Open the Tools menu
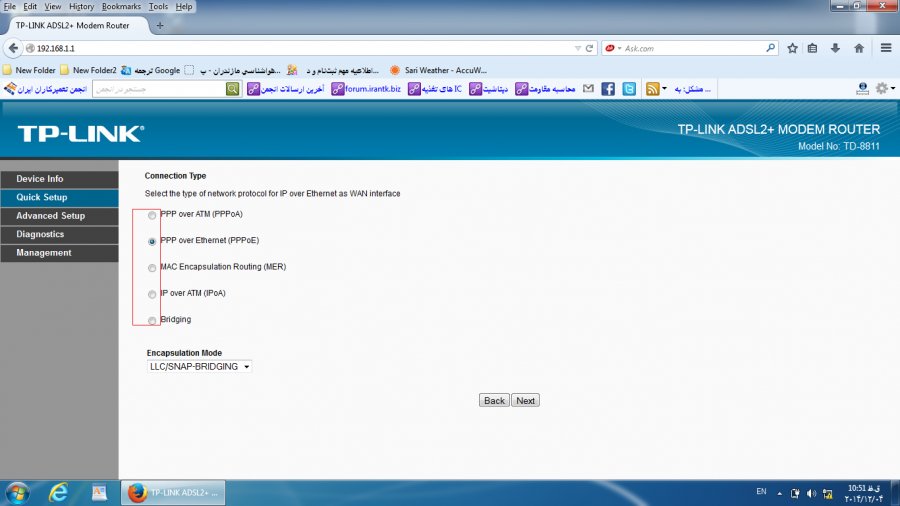 (158, 6)
